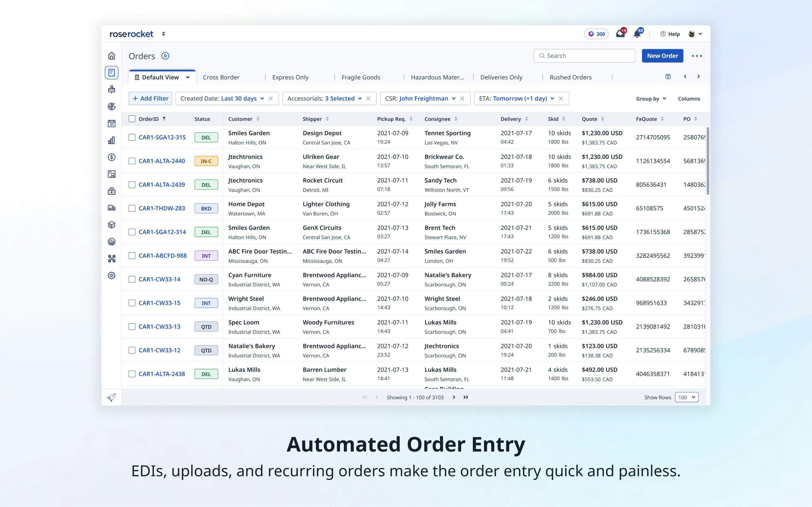The width and height of the screenshot is (812, 507).
Task: Open the Home dashboard from the sidebar
Action: click(111, 56)
